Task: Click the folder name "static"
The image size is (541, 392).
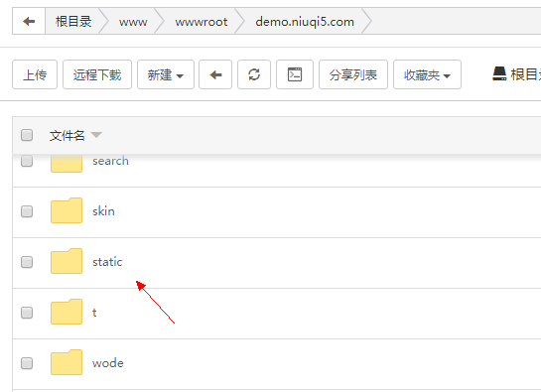Action: [x=107, y=262]
